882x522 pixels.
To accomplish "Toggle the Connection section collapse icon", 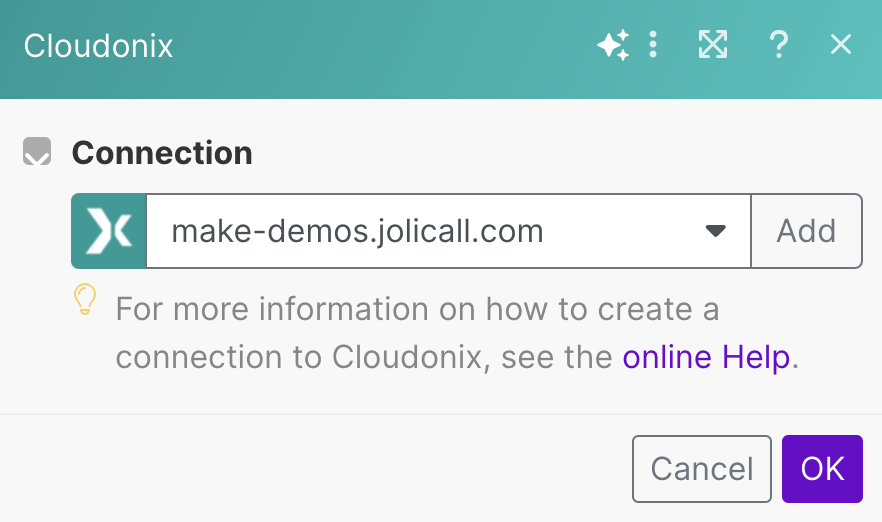I will (37, 153).
